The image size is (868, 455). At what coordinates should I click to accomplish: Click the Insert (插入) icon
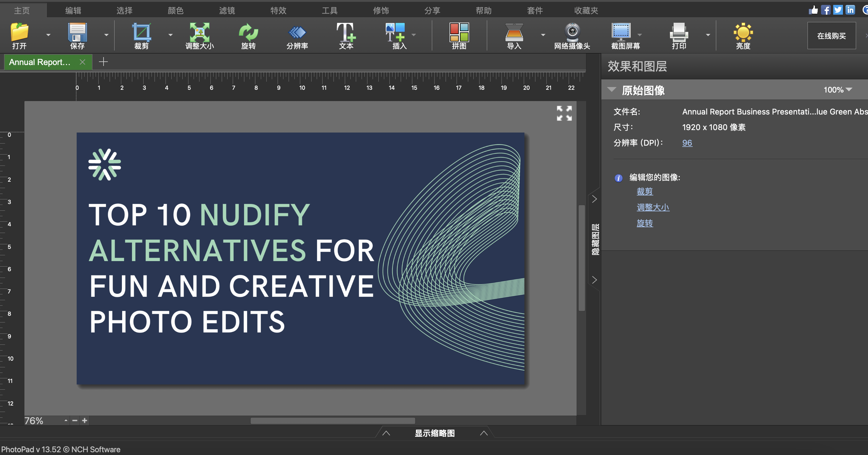[x=395, y=32]
